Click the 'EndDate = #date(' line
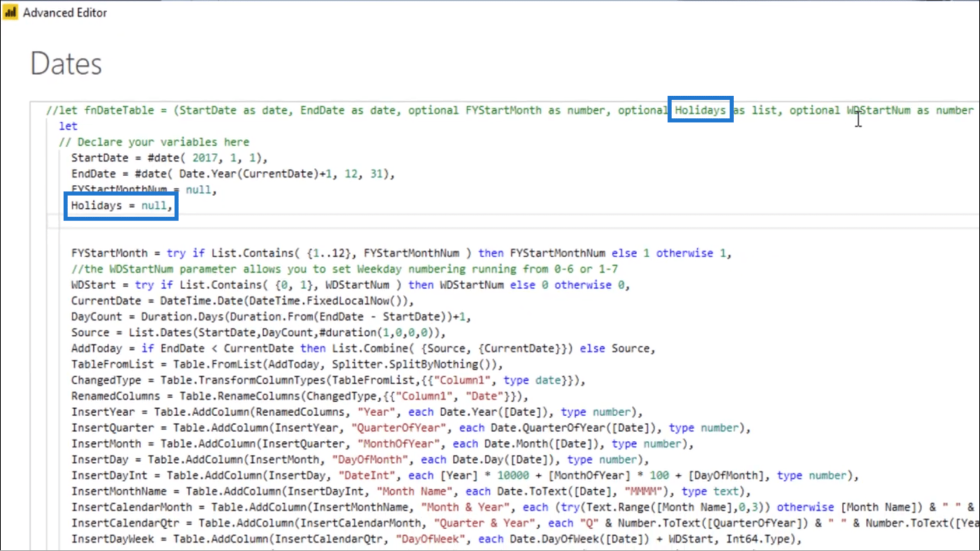The width and height of the screenshot is (980, 551). [233, 174]
